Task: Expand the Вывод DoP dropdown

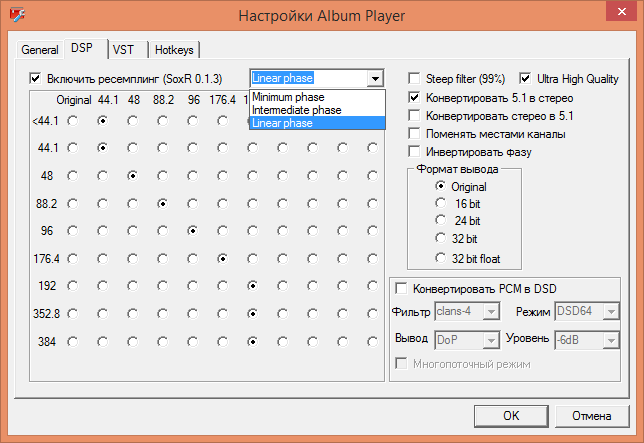Action: (491, 340)
